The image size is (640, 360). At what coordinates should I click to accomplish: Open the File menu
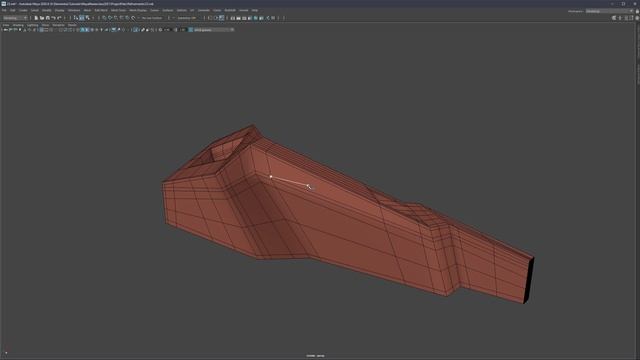click(4, 10)
